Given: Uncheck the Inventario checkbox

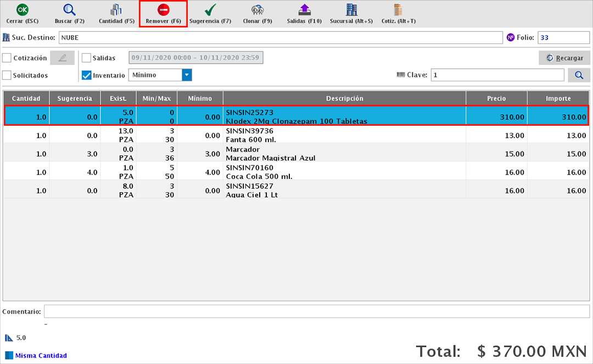Looking at the screenshot, I should [86, 75].
